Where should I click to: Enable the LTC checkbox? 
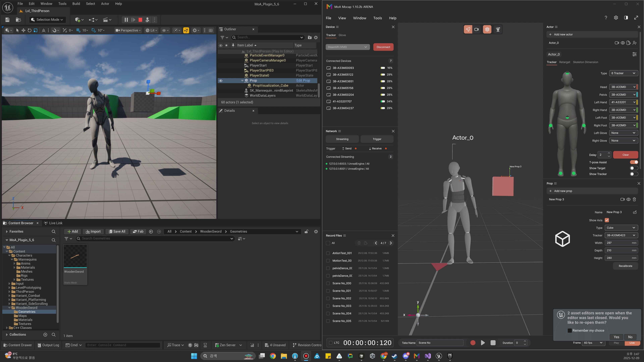(x=331, y=343)
